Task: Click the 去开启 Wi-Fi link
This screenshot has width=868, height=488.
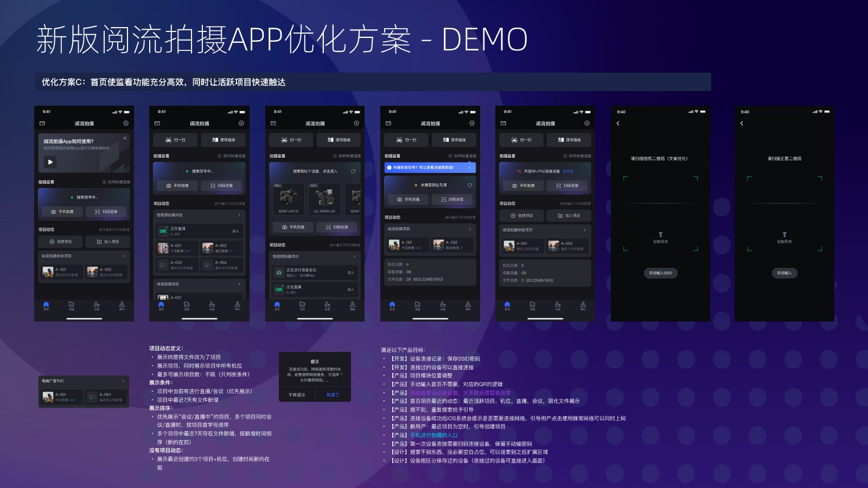Action: (567, 171)
